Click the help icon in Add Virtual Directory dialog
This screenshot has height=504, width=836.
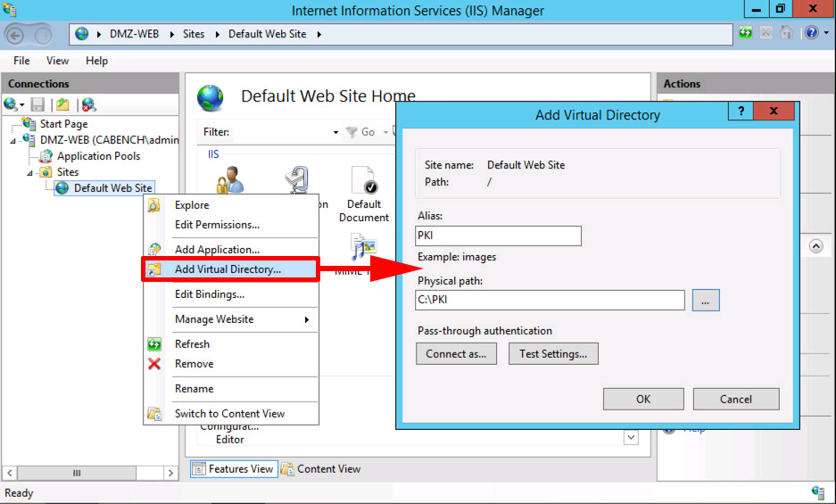[x=741, y=111]
